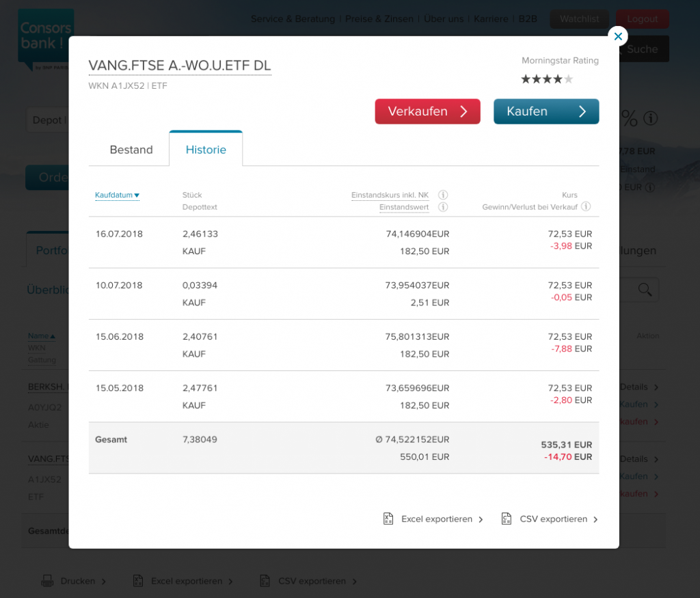Select the Historie tab
The width and height of the screenshot is (700, 598).
coord(206,150)
